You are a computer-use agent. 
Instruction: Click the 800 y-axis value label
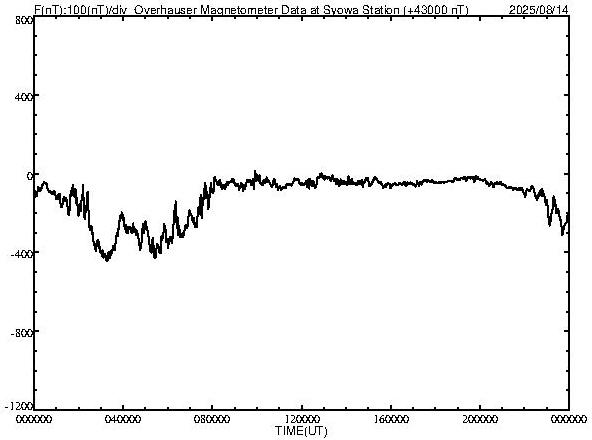(x=24, y=20)
